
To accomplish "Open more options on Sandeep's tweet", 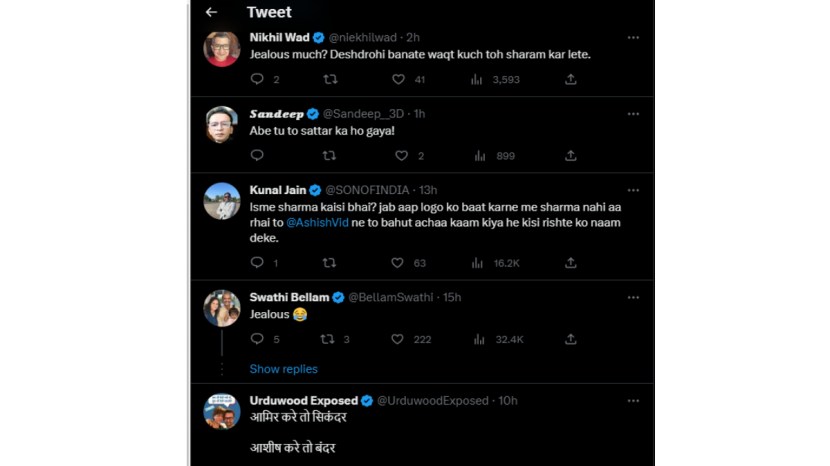I will tap(633, 114).
